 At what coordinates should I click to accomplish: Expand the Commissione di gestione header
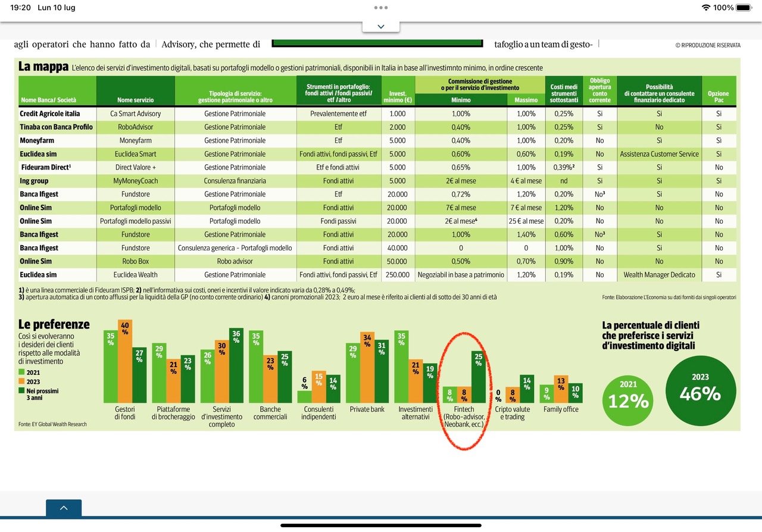click(x=481, y=83)
